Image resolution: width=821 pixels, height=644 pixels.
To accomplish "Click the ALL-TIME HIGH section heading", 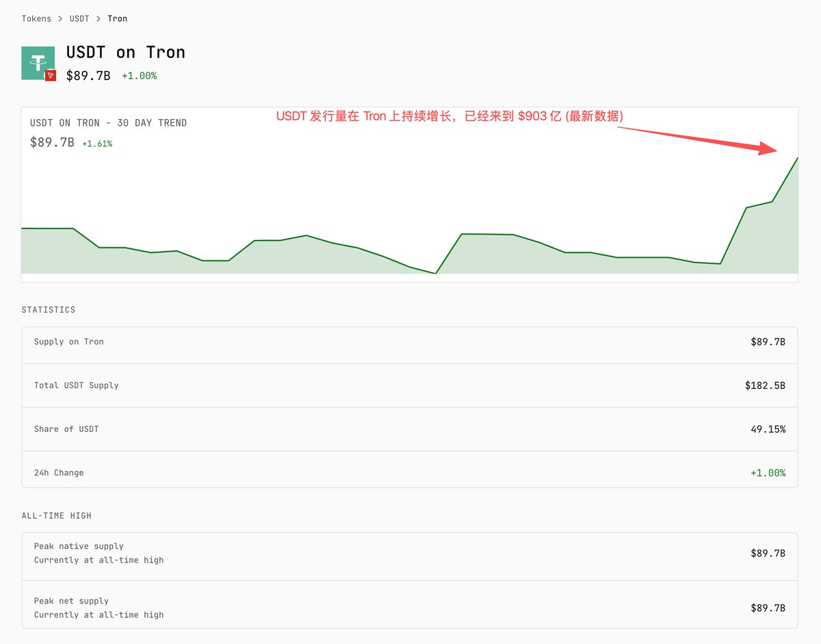I will 56,515.
